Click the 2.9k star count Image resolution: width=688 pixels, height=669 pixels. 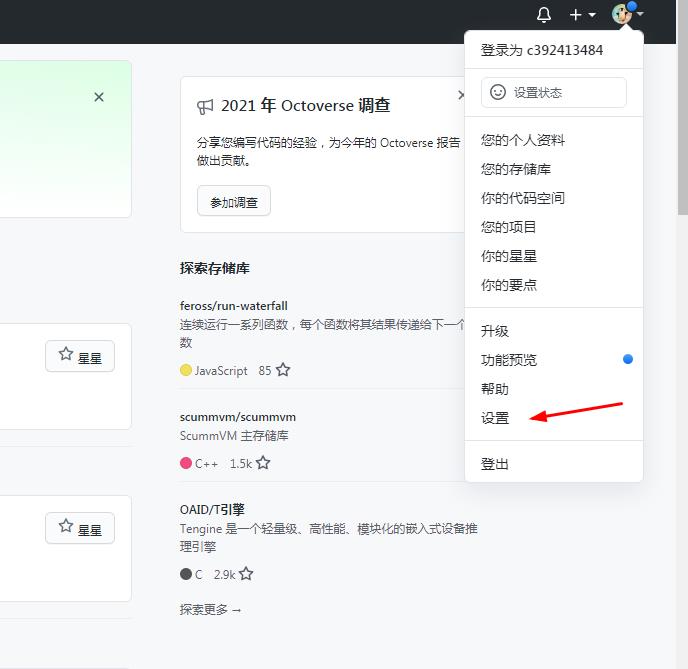224,574
